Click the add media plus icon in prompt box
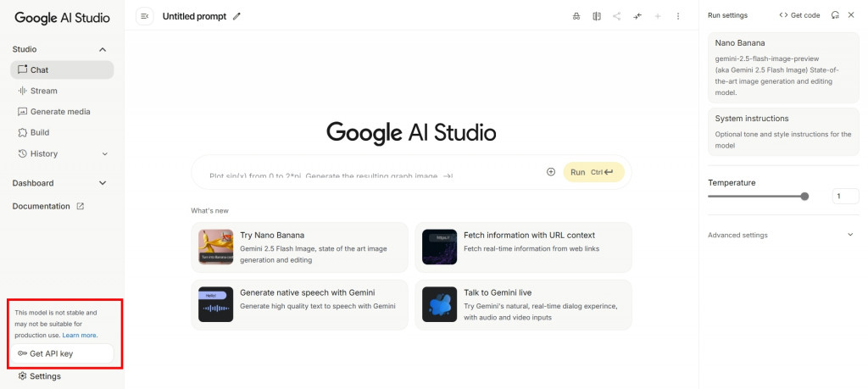 click(551, 172)
